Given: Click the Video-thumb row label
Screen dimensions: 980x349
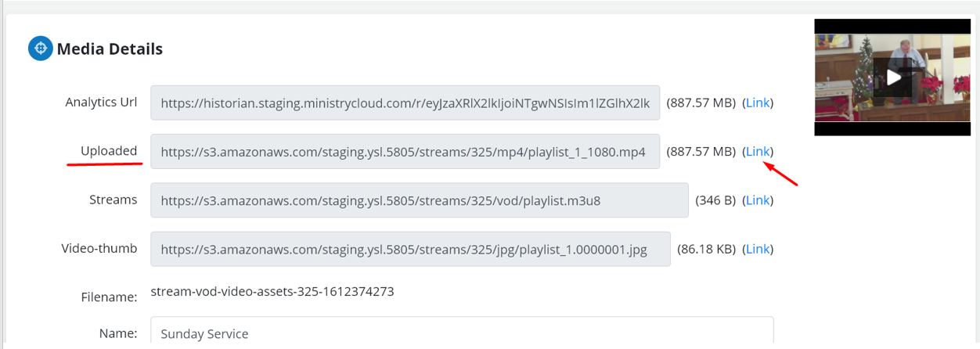Looking at the screenshot, I should [99, 249].
